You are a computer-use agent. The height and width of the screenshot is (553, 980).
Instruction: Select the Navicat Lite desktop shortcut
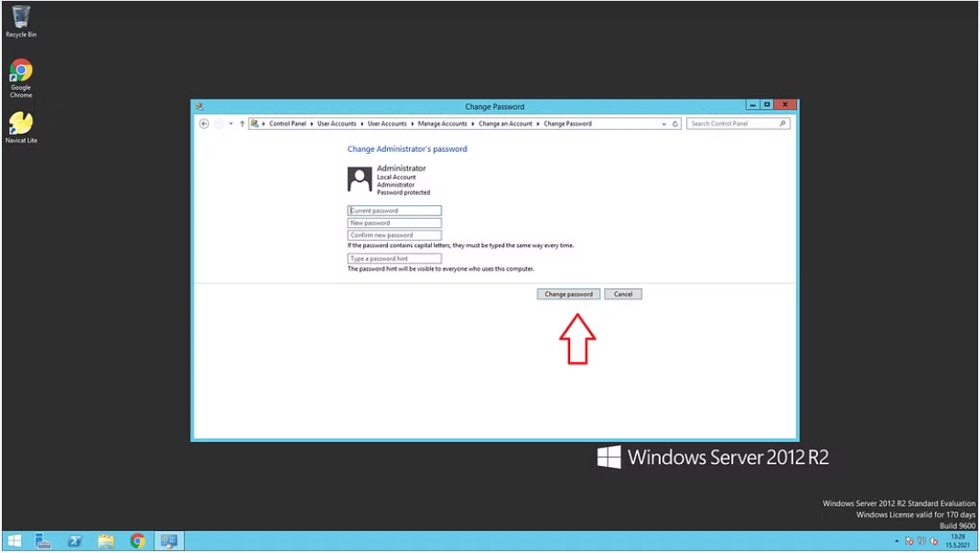click(21, 127)
